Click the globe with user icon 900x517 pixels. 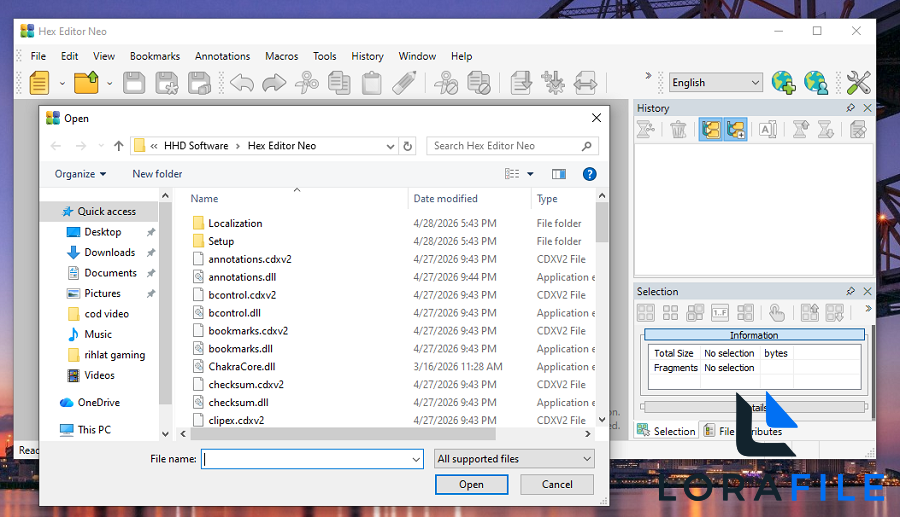tap(816, 83)
